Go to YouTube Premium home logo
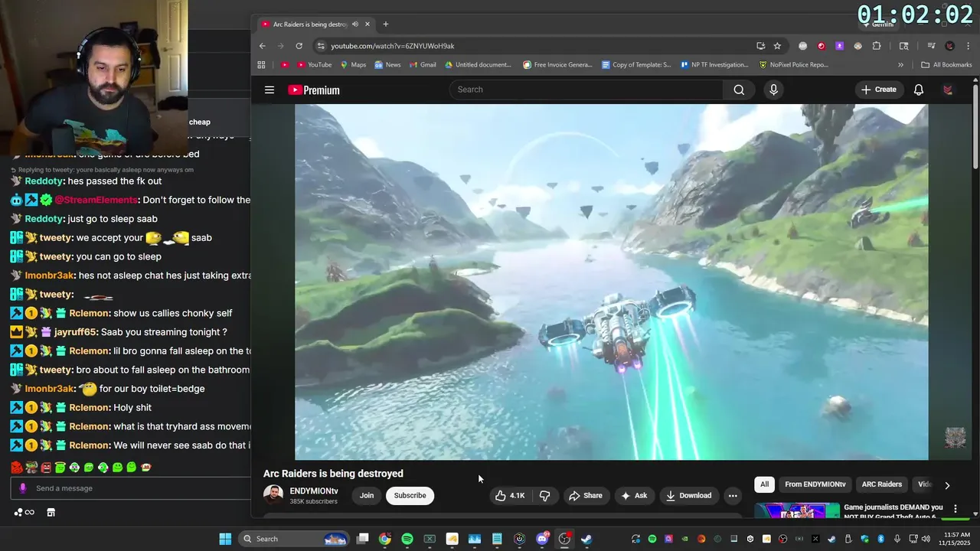980x551 pixels. point(314,90)
